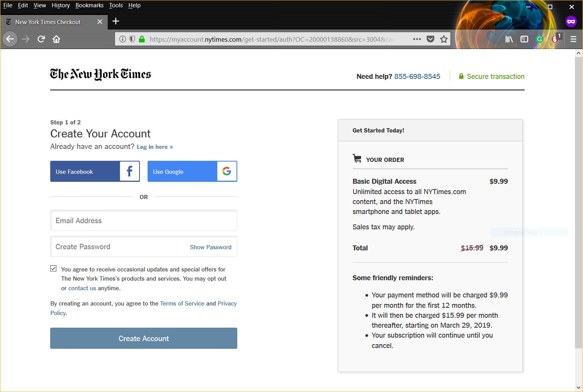Click The New York Times logo
The image size is (583, 392).
[x=100, y=74]
